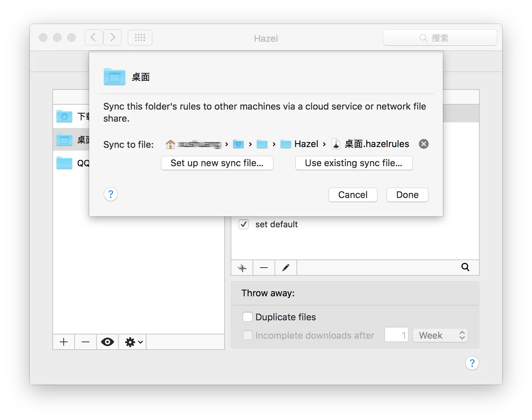Uncheck the set default rule checkbox
Viewport: 532px width, 420px height.
tap(244, 224)
